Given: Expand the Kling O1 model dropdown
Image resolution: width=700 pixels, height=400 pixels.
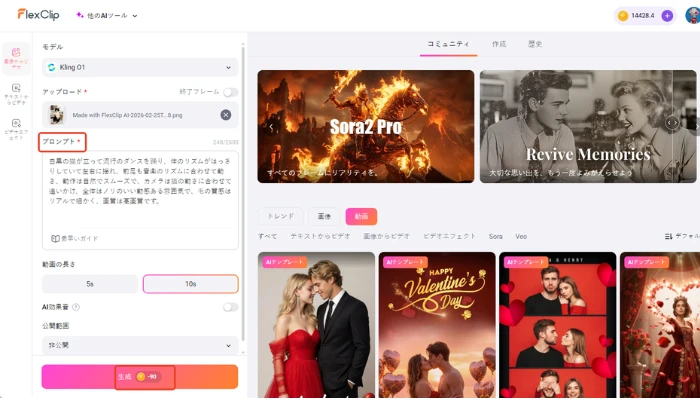Looking at the screenshot, I should (x=140, y=67).
